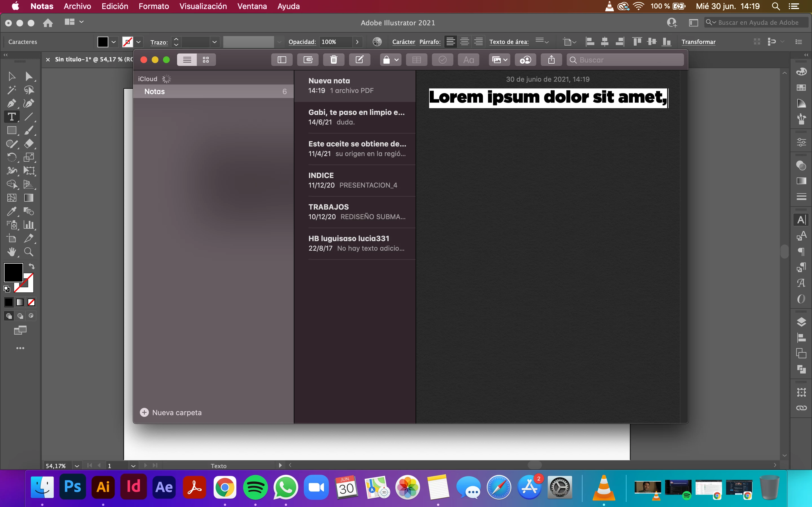Select the Pen tool
Image resolution: width=812 pixels, height=507 pixels.
click(x=12, y=103)
